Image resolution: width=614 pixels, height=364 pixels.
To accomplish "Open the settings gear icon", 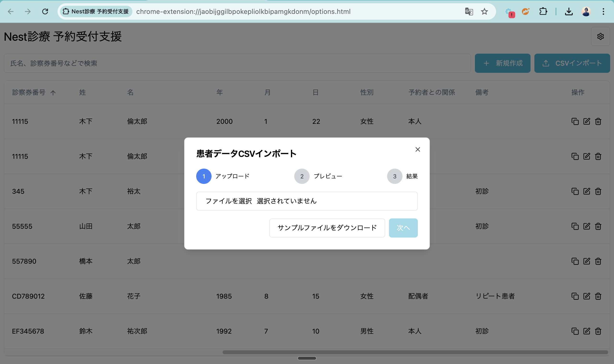I will [600, 37].
